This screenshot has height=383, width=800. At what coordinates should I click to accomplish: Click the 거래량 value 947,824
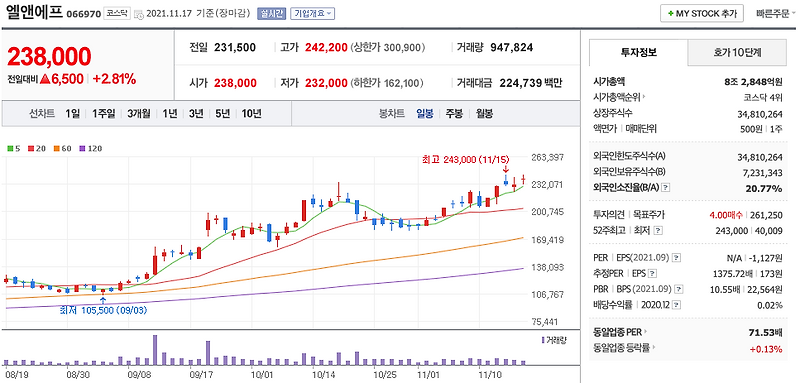pos(512,48)
